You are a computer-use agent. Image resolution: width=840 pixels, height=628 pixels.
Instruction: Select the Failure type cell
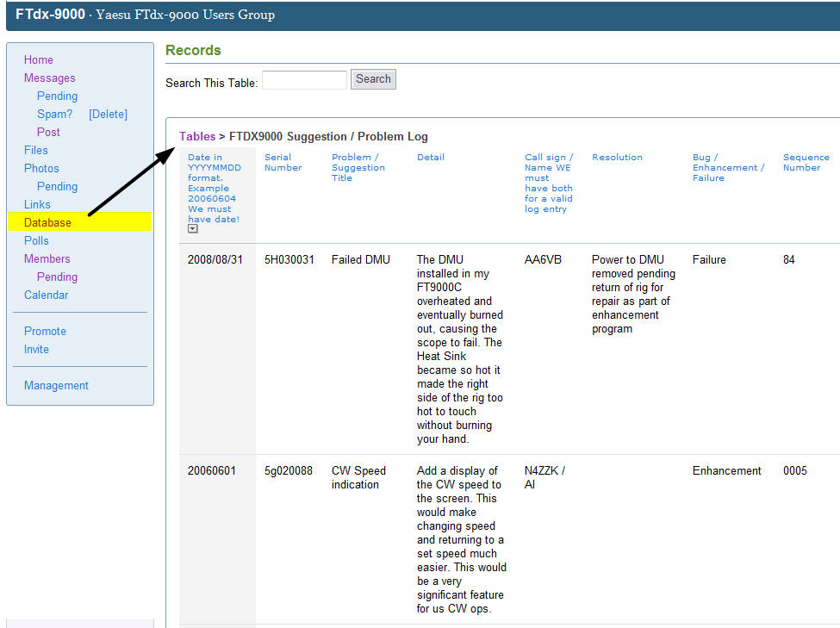click(x=709, y=260)
